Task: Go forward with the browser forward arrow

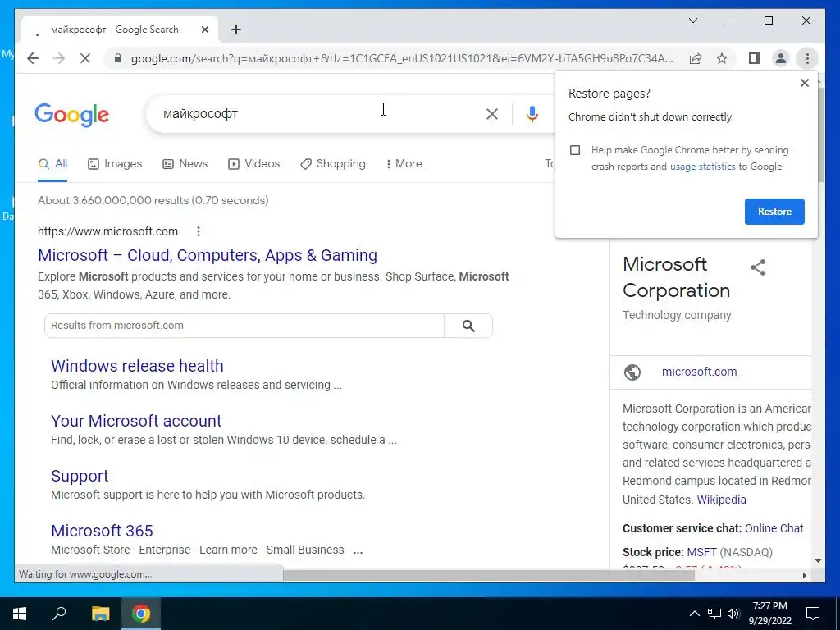Action: 59,58
